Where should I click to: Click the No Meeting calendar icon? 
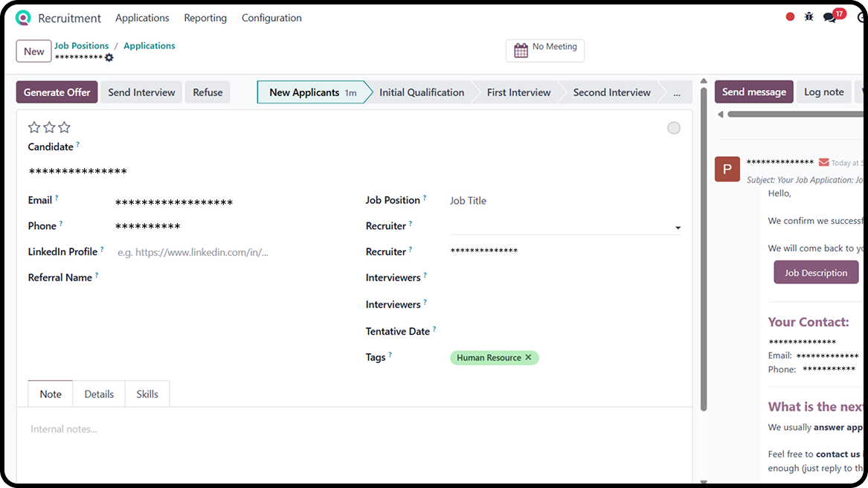point(521,51)
